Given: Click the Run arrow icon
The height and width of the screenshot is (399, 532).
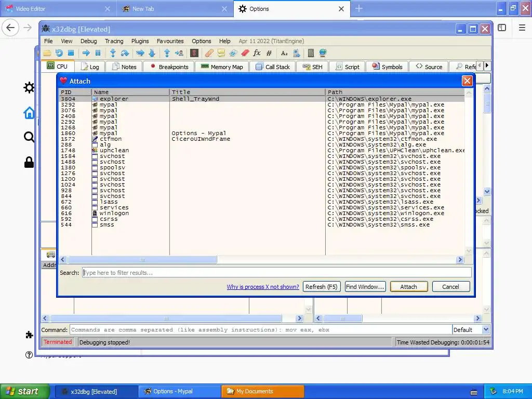Looking at the screenshot, I should pyautogui.click(x=86, y=53).
